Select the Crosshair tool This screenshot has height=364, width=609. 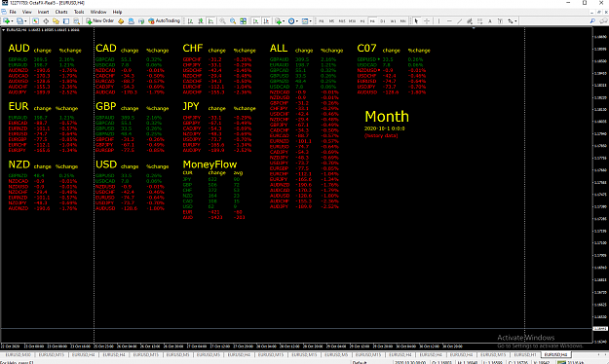[x=427, y=21]
